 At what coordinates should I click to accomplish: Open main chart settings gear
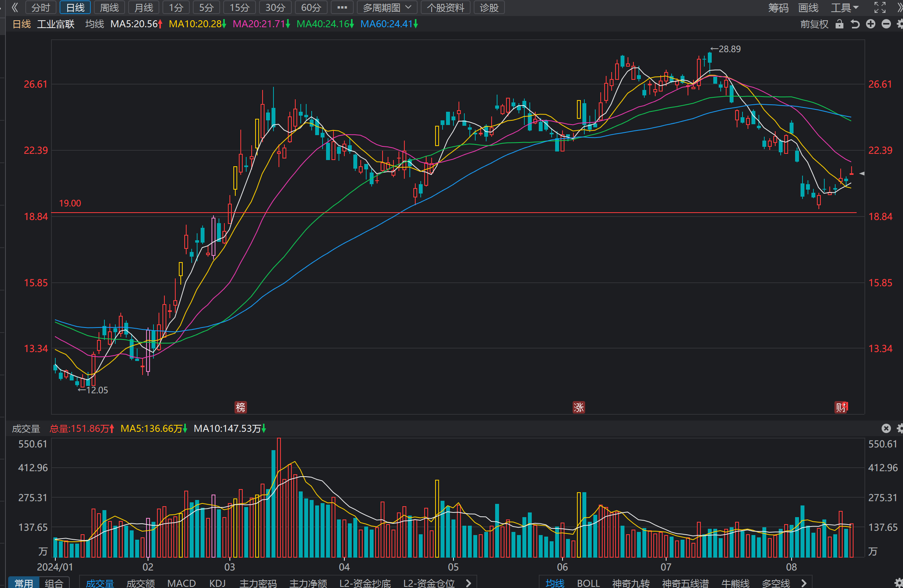tap(900, 24)
